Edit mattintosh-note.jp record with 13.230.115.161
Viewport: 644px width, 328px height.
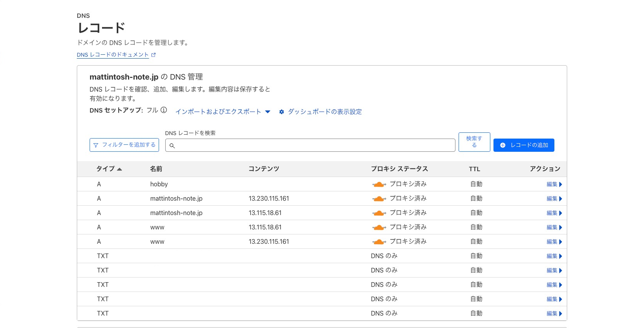tap(554, 199)
